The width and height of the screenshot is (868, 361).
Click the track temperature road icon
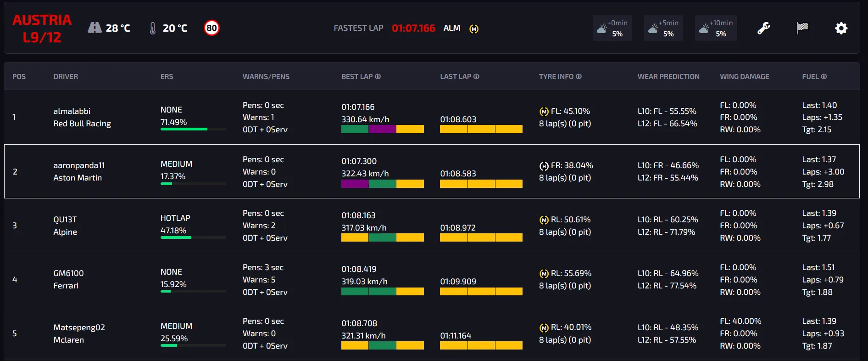tap(95, 28)
